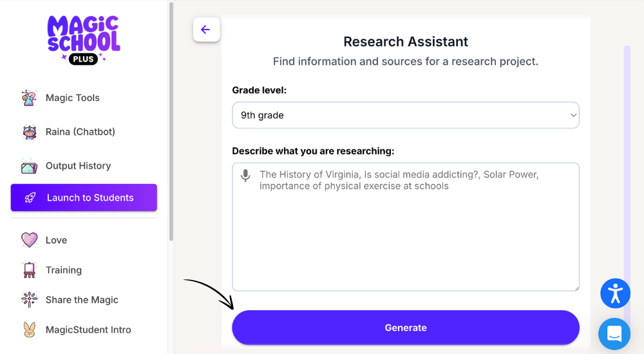Click the microphone voice input icon
644x354 pixels.
click(x=245, y=175)
